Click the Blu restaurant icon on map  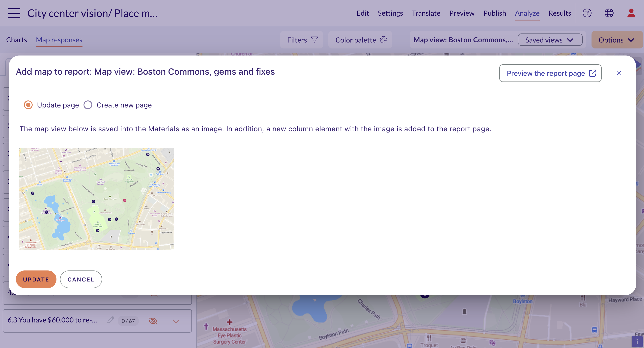tap(583, 298)
